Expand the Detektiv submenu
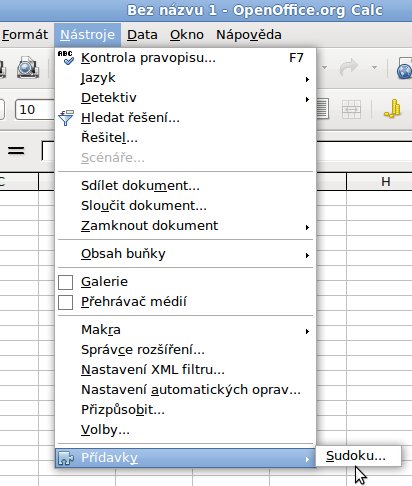The width and height of the screenshot is (412, 486). tap(185, 98)
